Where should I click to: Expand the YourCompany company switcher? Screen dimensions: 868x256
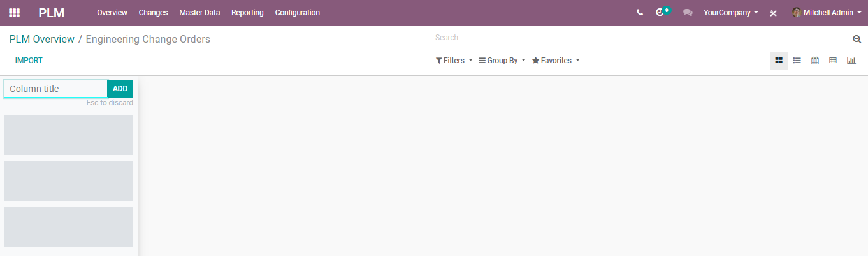pyautogui.click(x=730, y=13)
